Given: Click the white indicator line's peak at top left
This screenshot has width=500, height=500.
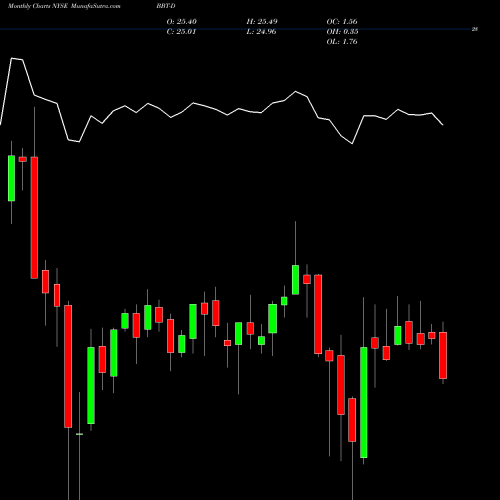Looking at the screenshot, I should pyautogui.click(x=12, y=59).
